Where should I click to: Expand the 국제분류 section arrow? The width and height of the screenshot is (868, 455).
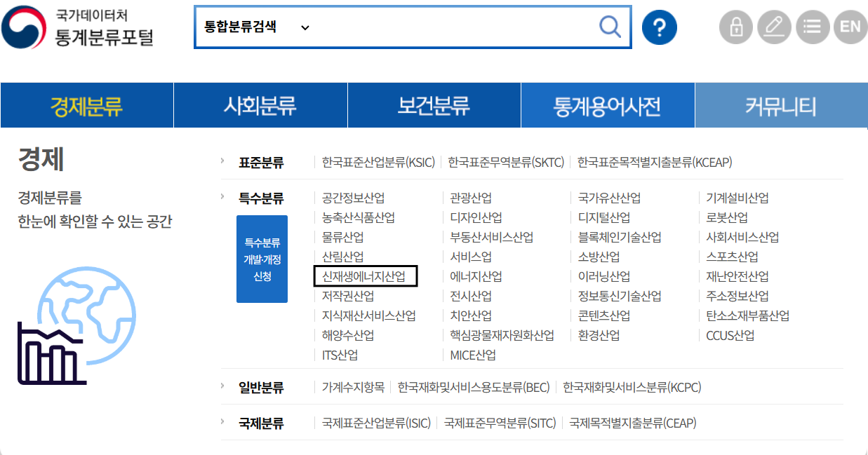[x=222, y=422]
